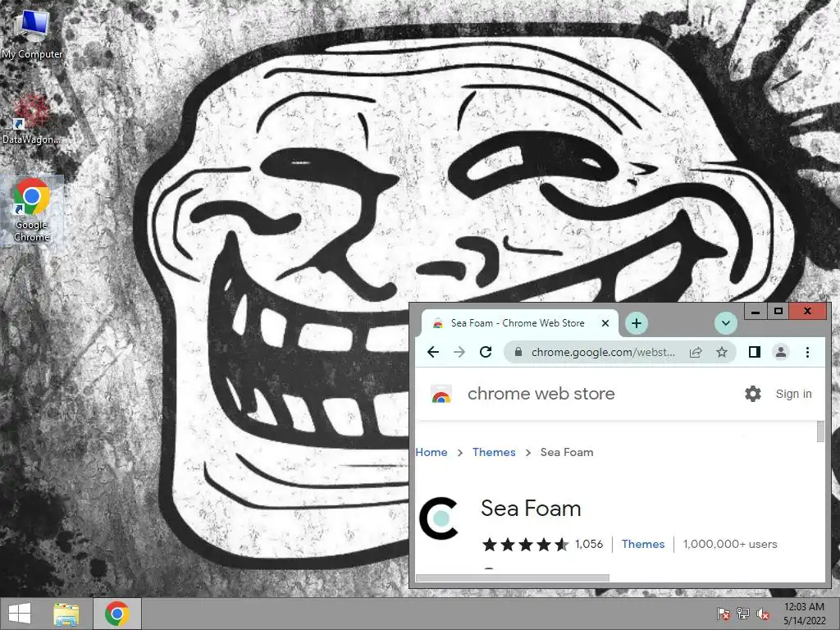Maximize the Chrome window
Viewport: 840px width, 630px height.
(x=778, y=311)
